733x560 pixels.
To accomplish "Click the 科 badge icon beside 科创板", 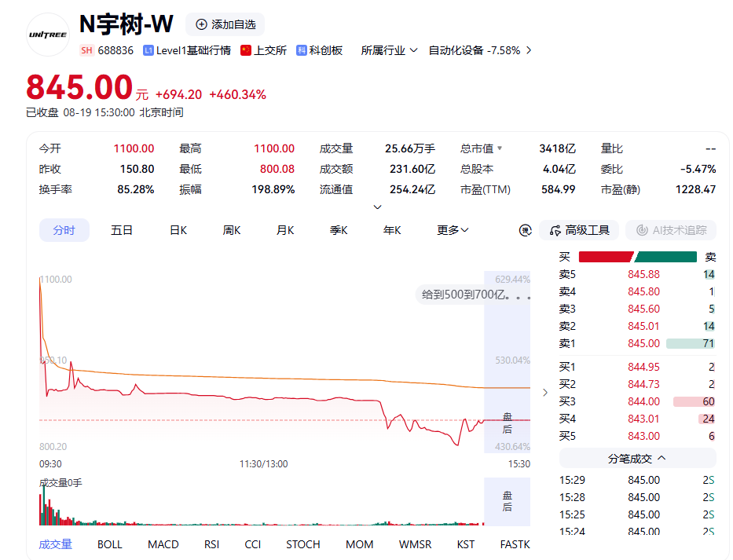I will [302, 50].
